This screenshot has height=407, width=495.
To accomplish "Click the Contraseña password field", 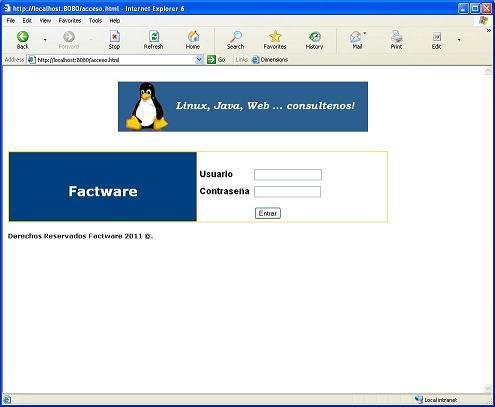I will [x=287, y=192].
